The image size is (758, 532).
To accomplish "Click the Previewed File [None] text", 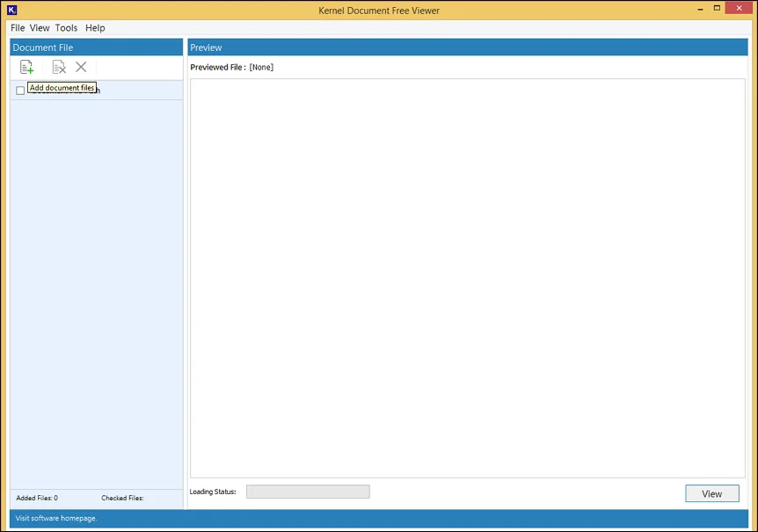I will (x=231, y=67).
